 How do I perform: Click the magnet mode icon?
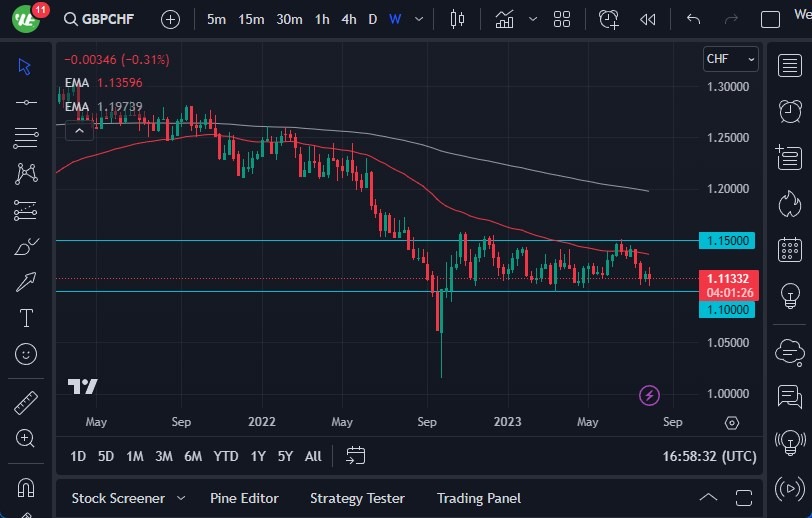click(26, 489)
